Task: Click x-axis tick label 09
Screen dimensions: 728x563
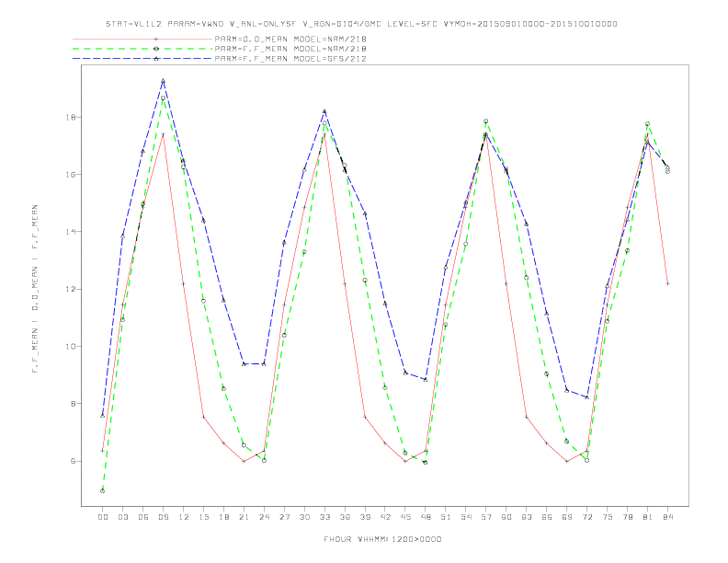Action: tap(163, 517)
